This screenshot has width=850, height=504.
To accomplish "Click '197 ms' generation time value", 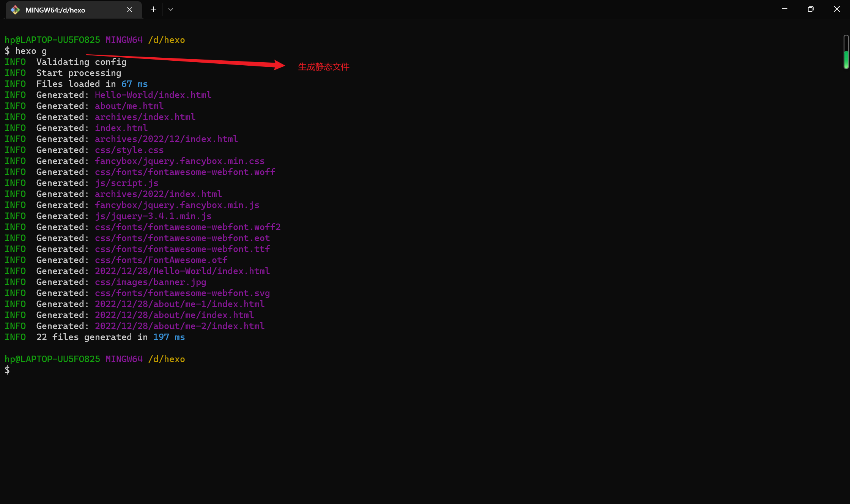I will coord(169,337).
